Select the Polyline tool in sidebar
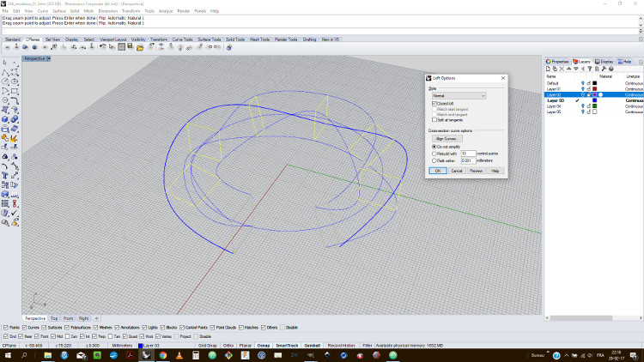This screenshot has height=362, width=644. [5, 72]
